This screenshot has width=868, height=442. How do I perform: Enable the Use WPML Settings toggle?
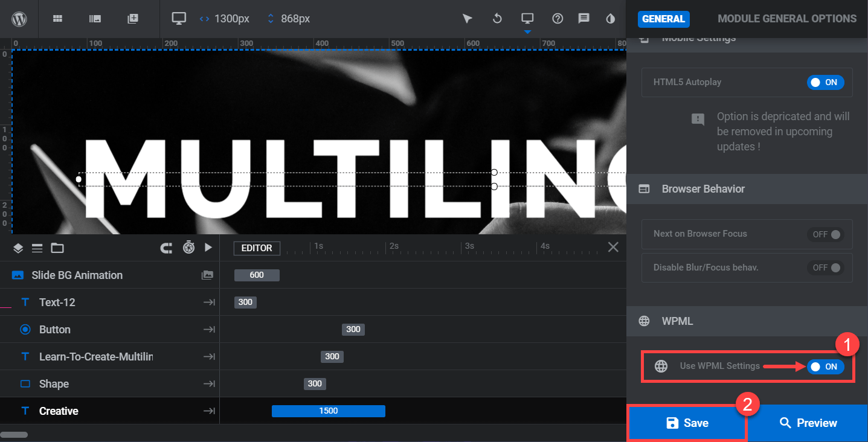coord(825,366)
